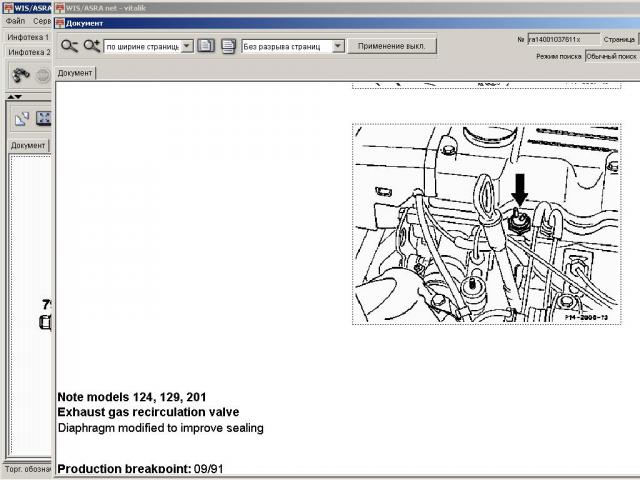Viewport: 640px width, 480px height.
Task: Open the page break mode dropdown
Action: click(337, 46)
